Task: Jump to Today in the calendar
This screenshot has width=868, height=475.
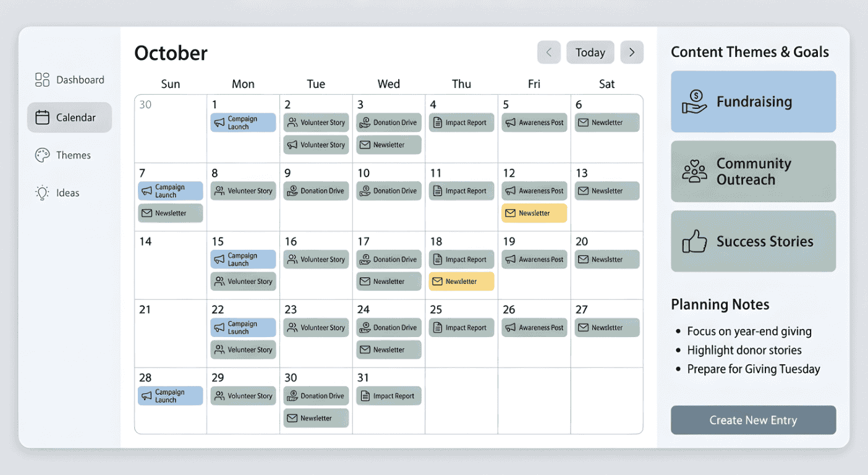Action: pyautogui.click(x=590, y=53)
